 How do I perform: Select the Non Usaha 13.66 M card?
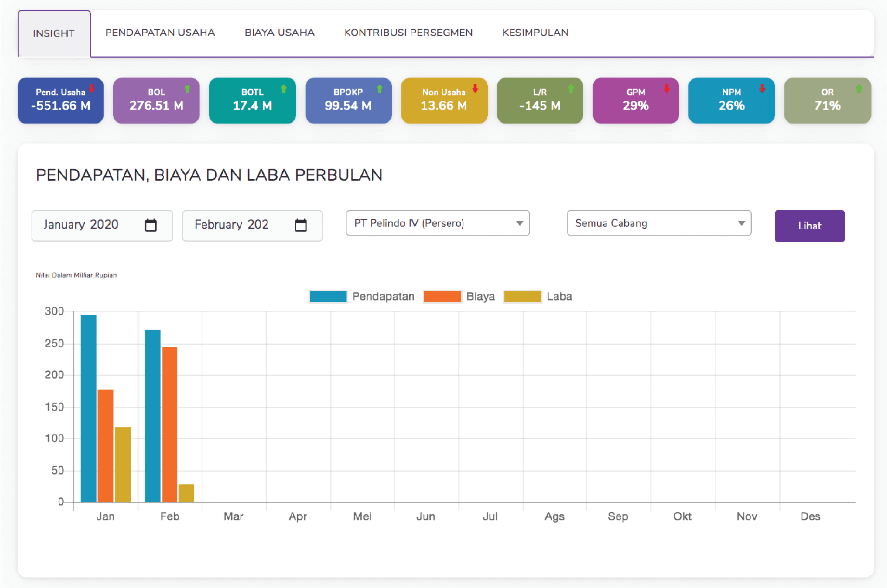444,100
